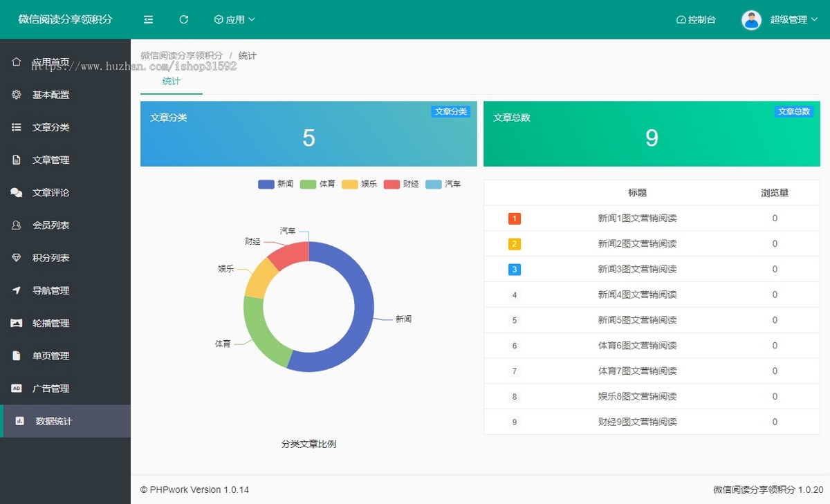The width and height of the screenshot is (830, 504).
Task: Open the 控制台 link in header
Action: [696, 19]
